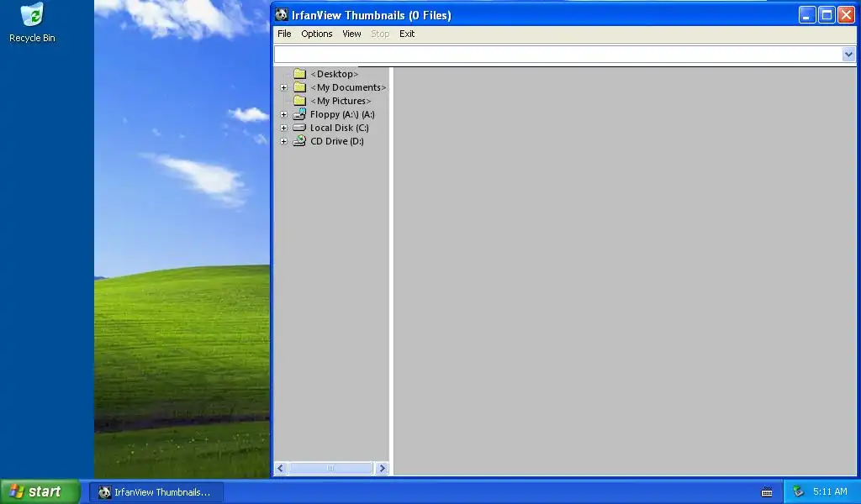
Task: Maximize the IrfanView Thumbnails window
Action: pyautogui.click(x=827, y=15)
